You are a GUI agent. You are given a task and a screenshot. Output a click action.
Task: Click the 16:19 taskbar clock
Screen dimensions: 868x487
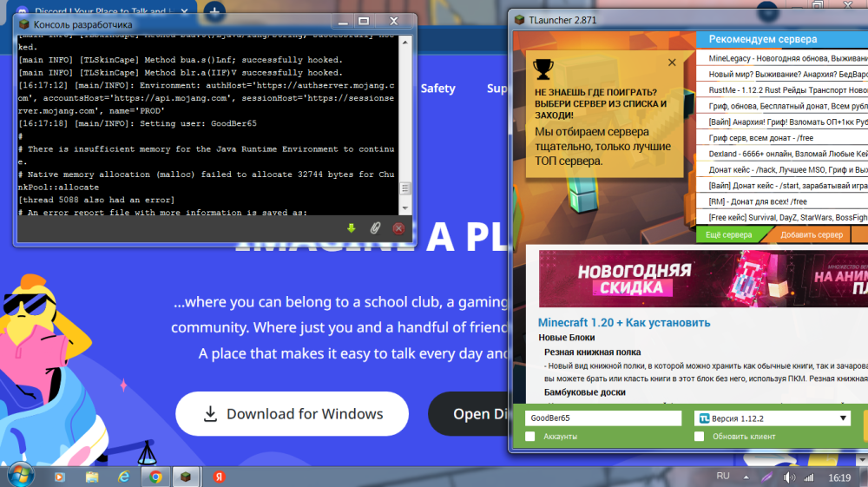839,477
